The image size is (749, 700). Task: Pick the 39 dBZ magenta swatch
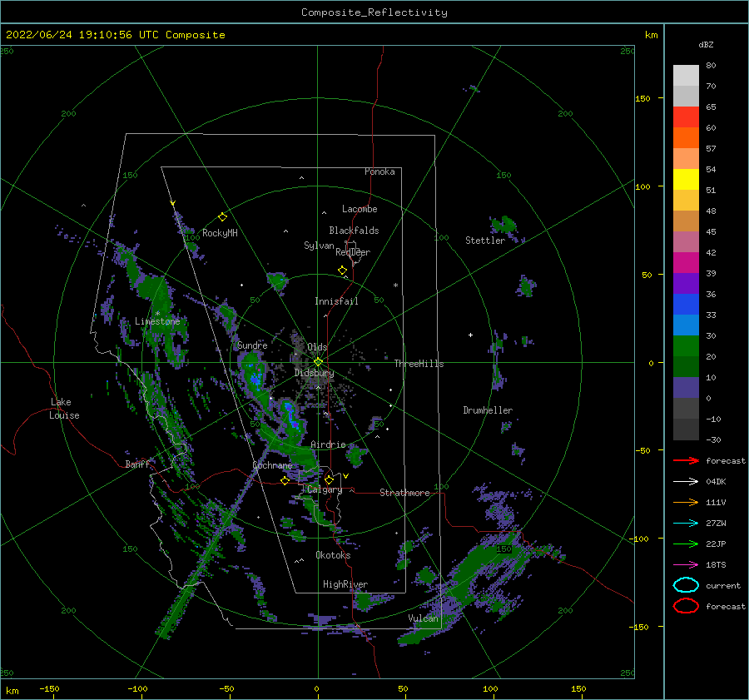(686, 262)
